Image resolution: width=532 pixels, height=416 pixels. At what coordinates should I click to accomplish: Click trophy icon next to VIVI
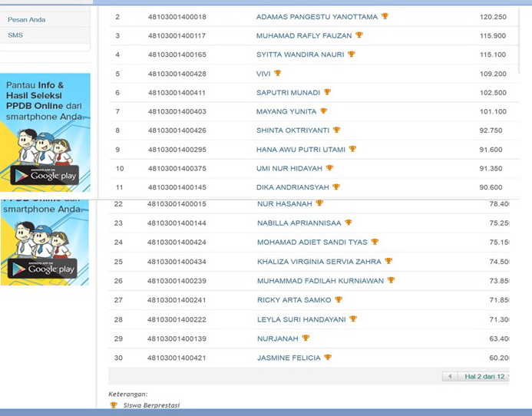coord(277,74)
